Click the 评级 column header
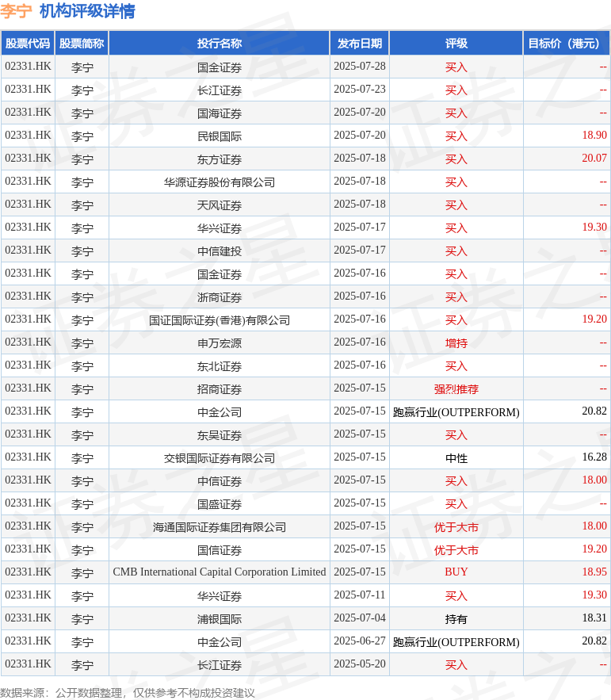This screenshot has width=611, height=700. point(456,44)
